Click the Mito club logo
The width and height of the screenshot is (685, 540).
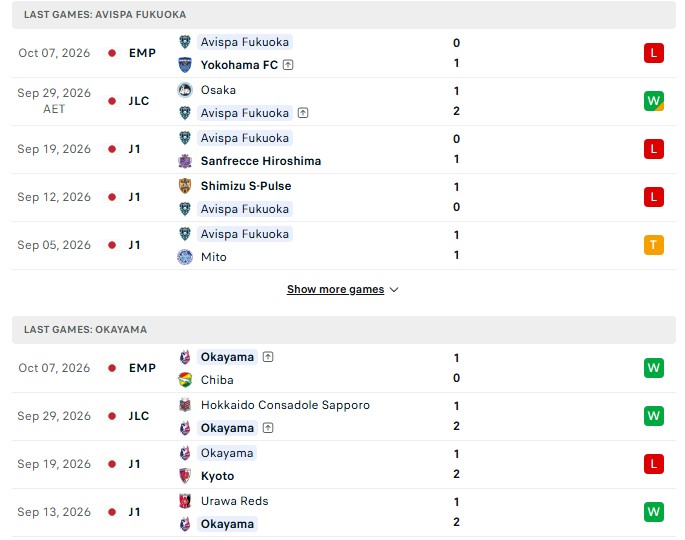point(185,257)
